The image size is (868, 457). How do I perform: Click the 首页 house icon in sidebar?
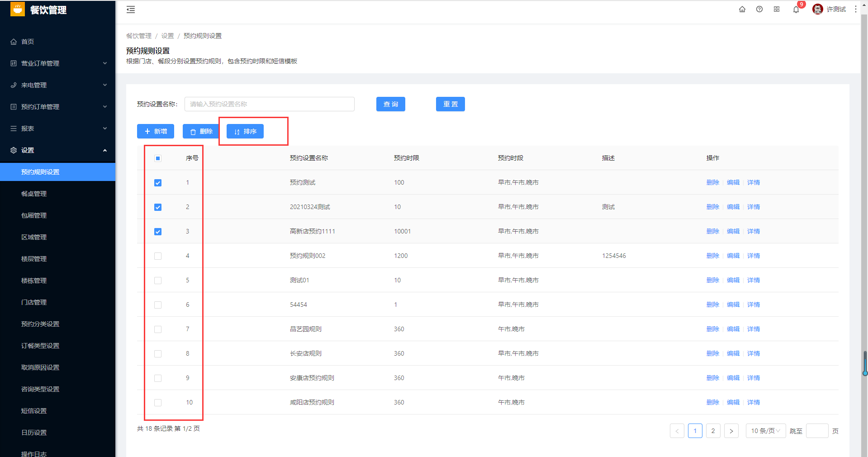pyautogui.click(x=14, y=42)
